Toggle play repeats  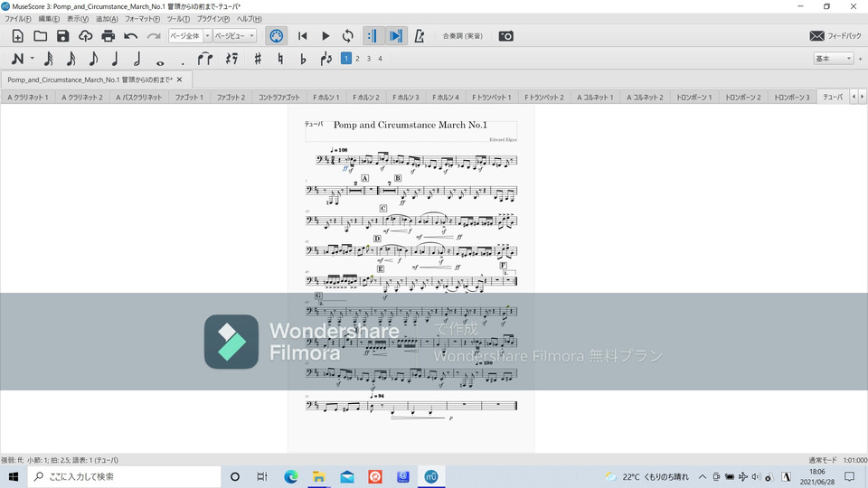(372, 36)
